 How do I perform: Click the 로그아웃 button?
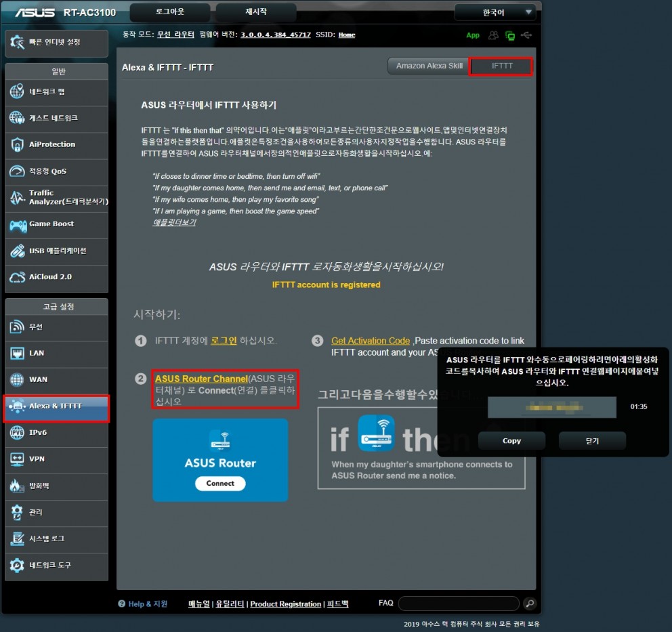pos(170,12)
